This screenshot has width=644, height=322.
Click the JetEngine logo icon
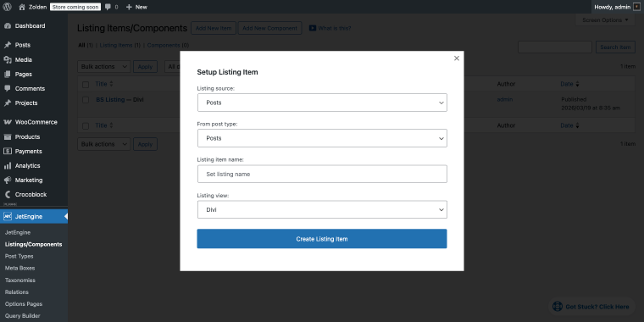click(8, 216)
